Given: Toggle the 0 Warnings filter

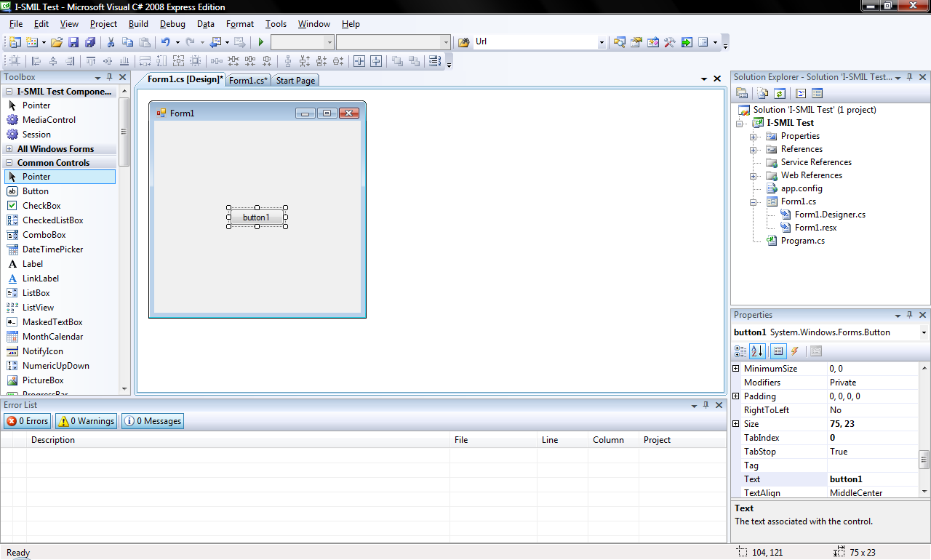Looking at the screenshot, I should point(87,421).
